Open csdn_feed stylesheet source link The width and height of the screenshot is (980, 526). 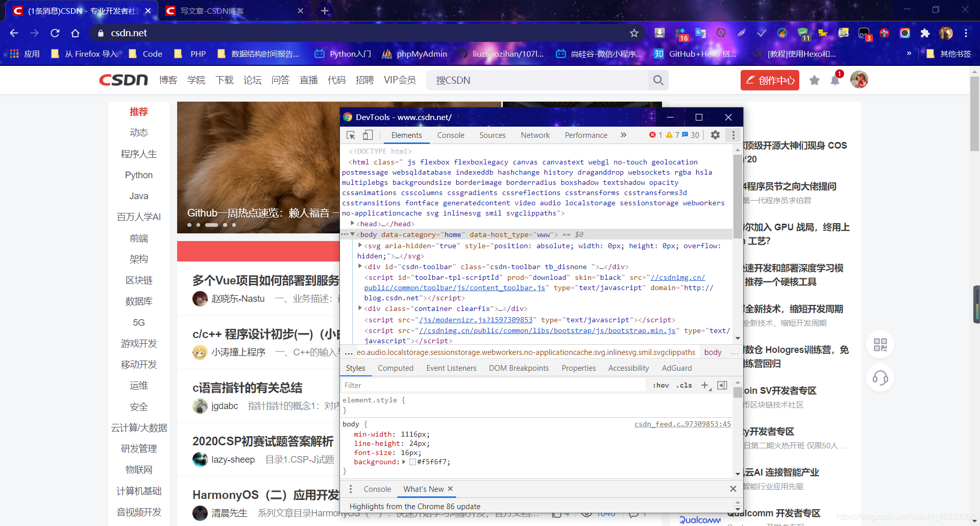tap(682, 424)
